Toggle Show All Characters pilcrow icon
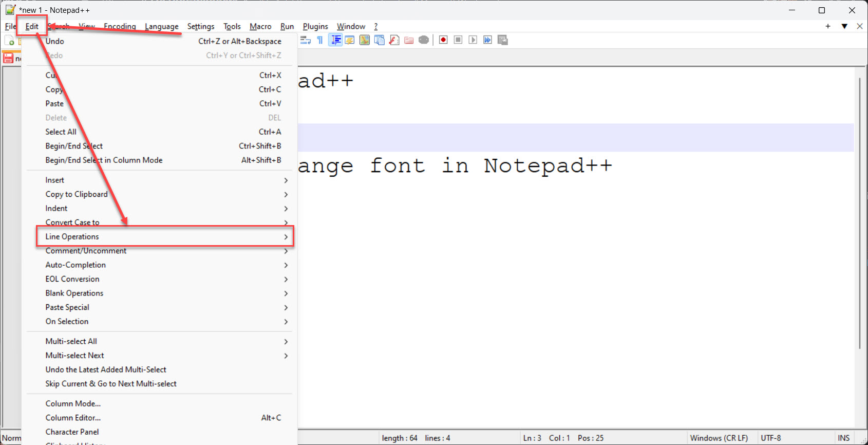Screen dimensions: 868x445 click(x=320, y=40)
